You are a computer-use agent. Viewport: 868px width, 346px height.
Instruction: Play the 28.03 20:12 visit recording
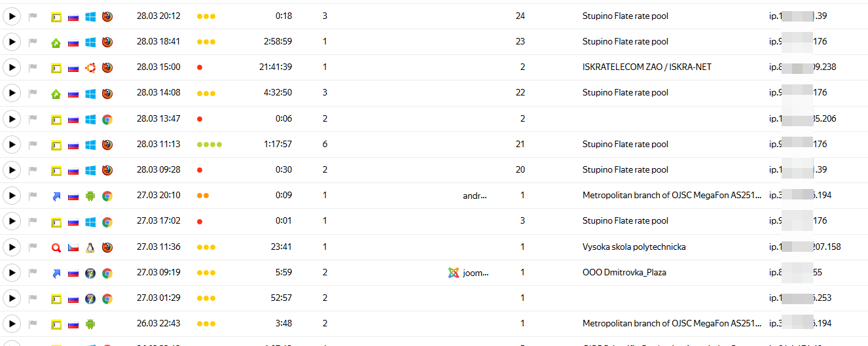click(x=12, y=16)
